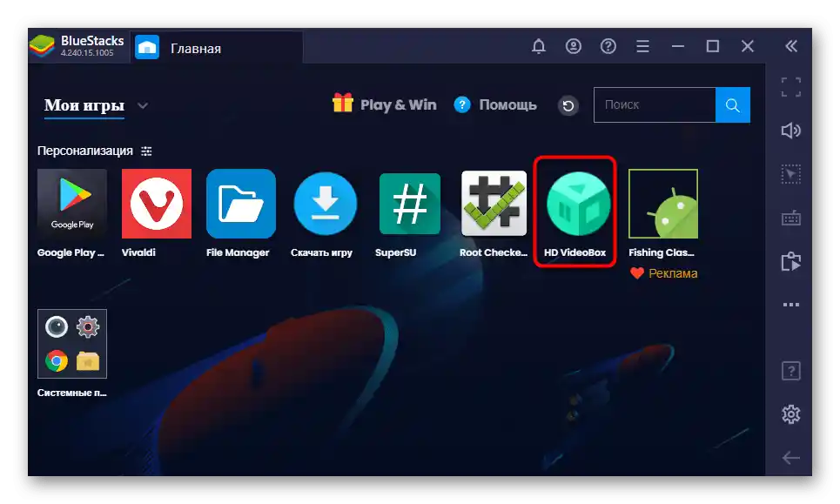Launch the HD VideoBox app
The width and height of the screenshot is (840, 504).
point(578,204)
